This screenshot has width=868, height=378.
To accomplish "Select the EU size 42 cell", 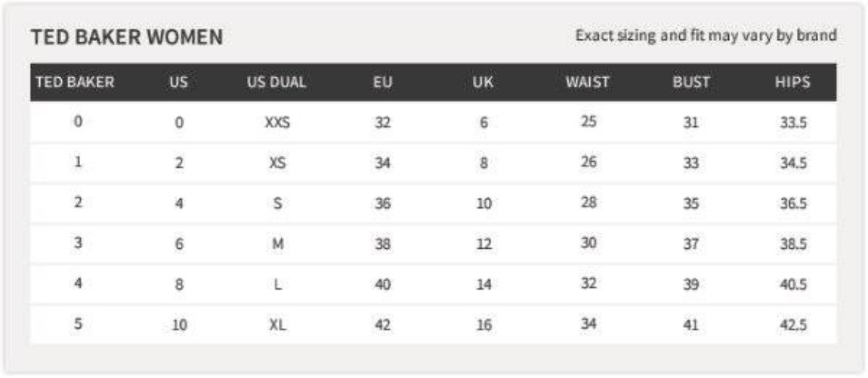I will tap(382, 326).
